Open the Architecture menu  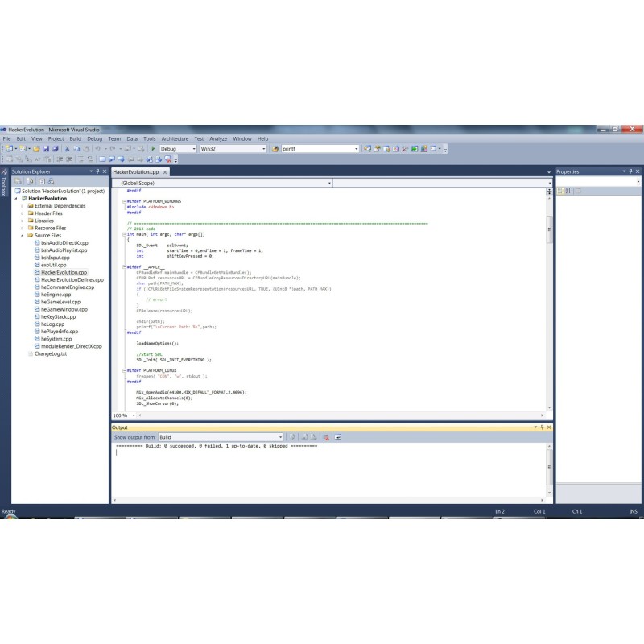click(x=175, y=138)
